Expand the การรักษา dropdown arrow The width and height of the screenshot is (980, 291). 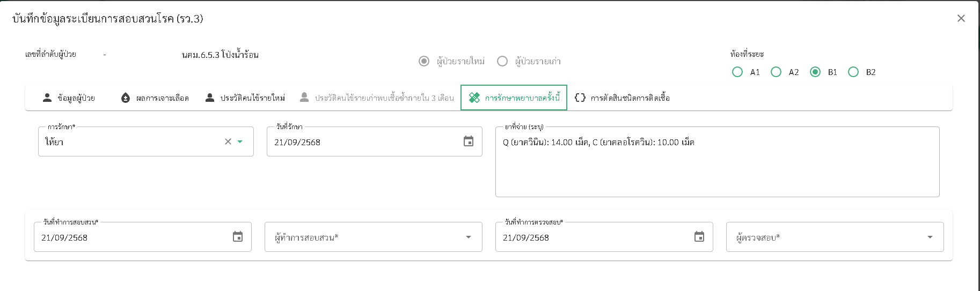[x=240, y=141]
